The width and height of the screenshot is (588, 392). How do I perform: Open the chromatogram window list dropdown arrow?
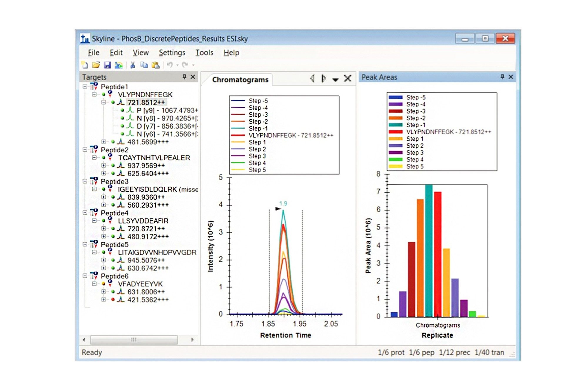tap(335, 79)
